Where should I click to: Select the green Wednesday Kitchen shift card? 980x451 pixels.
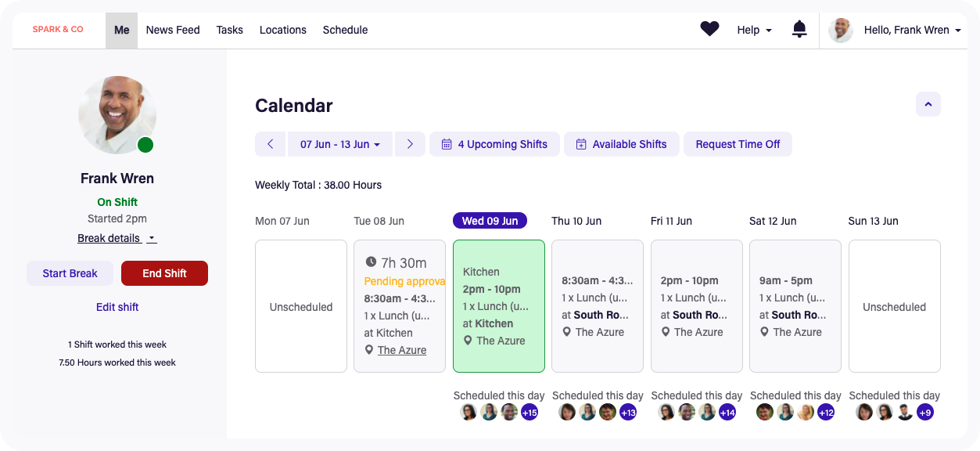(x=498, y=305)
